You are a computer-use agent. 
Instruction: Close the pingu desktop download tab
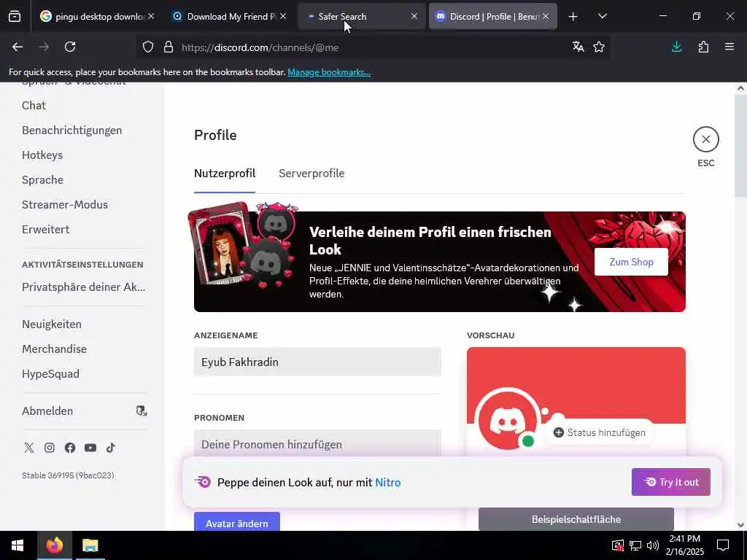151,16
